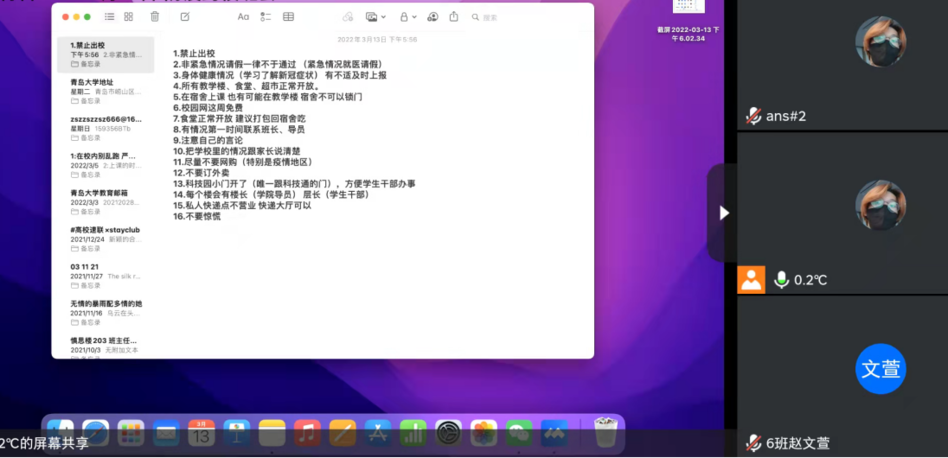The width and height of the screenshot is (948, 458).
Task: Switch Notes to gallery view
Action: click(x=129, y=17)
